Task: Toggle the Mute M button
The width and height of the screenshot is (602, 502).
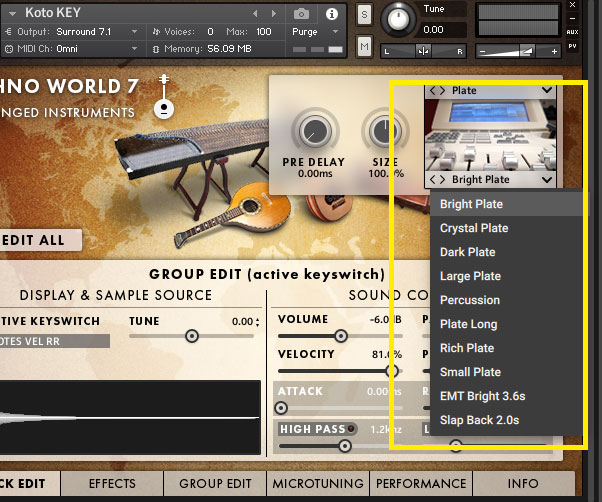Action: pyautogui.click(x=364, y=47)
